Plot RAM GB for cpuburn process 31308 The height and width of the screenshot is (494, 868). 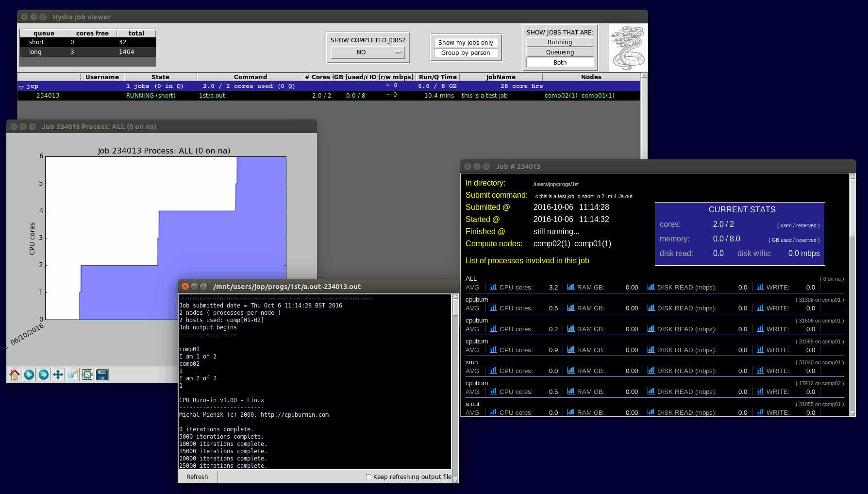pyautogui.click(x=571, y=308)
